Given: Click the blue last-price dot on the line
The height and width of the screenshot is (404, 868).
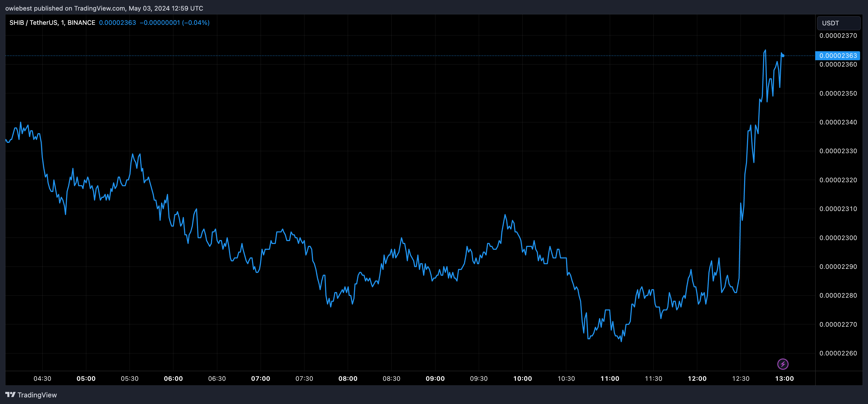Looking at the screenshot, I should [x=783, y=55].
